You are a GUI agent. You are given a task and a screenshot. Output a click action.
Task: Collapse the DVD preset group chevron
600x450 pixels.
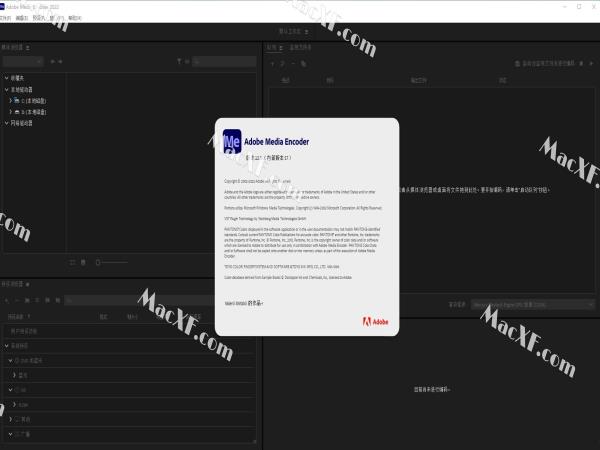[10, 360]
